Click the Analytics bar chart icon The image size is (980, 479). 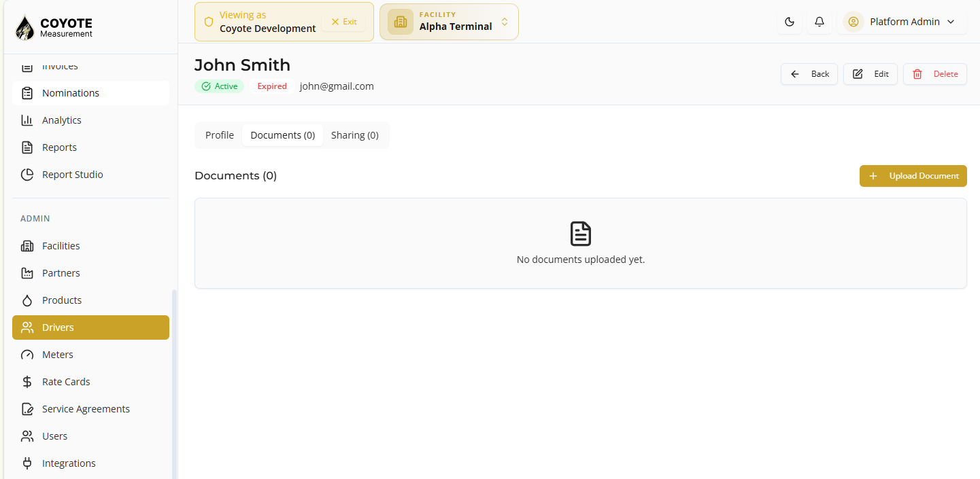(27, 120)
